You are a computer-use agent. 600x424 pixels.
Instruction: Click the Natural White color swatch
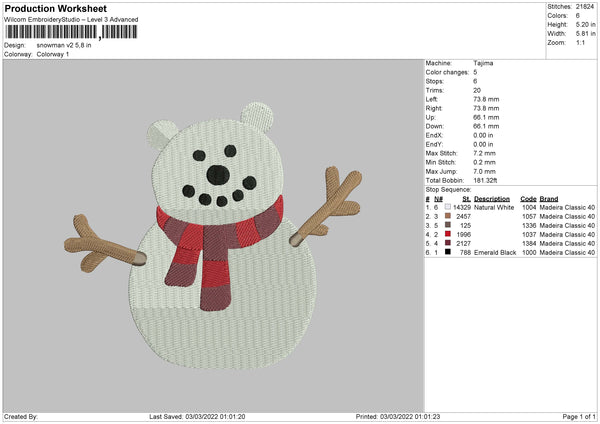[x=447, y=207]
